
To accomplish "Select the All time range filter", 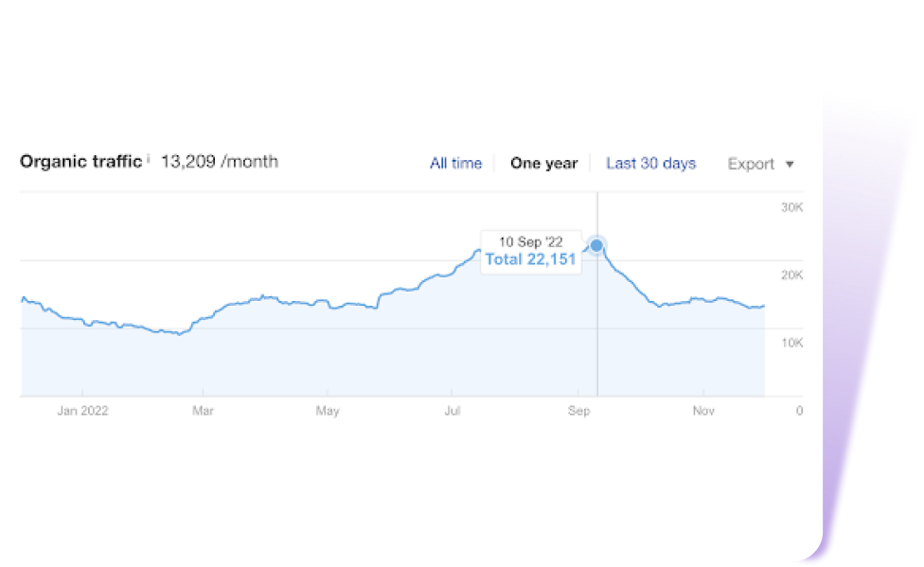I will (x=455, y=163).
